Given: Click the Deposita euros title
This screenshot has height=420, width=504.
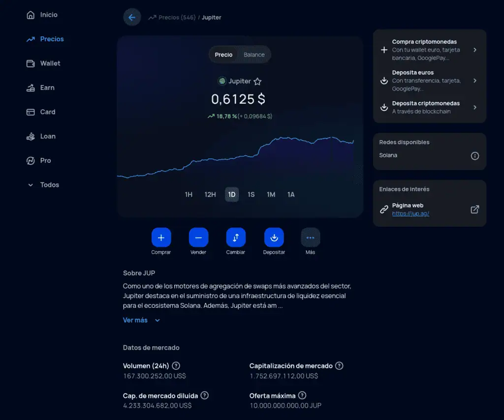Looking at the screenshot, I should point(413,73).
